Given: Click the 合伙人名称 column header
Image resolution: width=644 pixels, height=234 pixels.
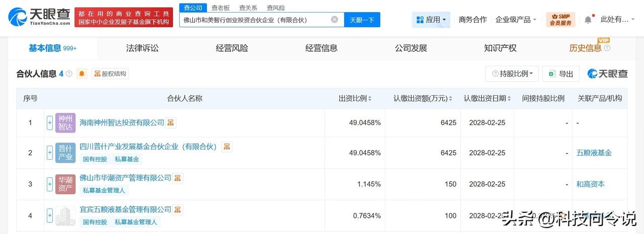Looking at the screenshot, I should [x=185, y=98].
